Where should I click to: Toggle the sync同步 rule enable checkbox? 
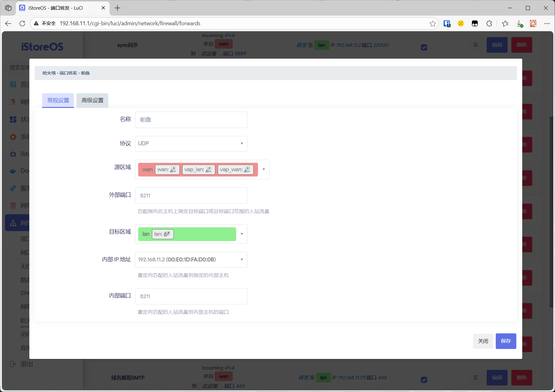pyautogui.click(x=424, y=47)
